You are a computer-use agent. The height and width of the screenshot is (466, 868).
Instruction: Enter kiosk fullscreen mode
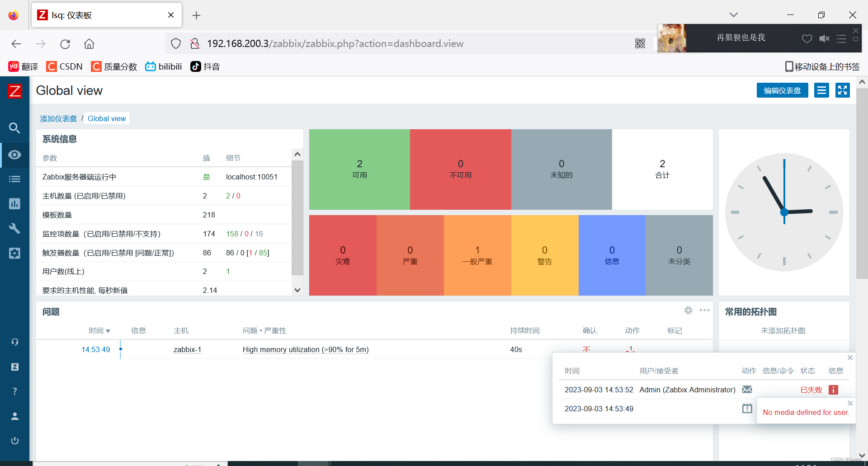coord(842,90)
